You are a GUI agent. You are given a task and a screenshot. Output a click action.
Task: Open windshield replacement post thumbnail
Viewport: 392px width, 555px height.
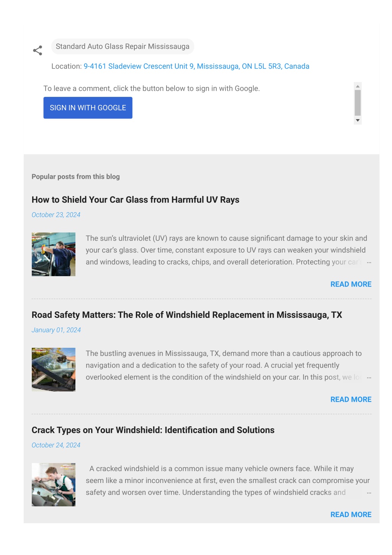tap(54, 370)
